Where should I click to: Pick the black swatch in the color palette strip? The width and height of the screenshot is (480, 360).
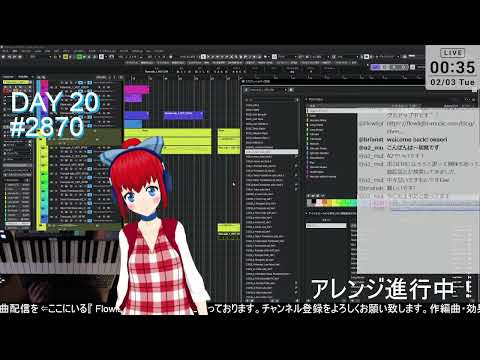[314, 202]
